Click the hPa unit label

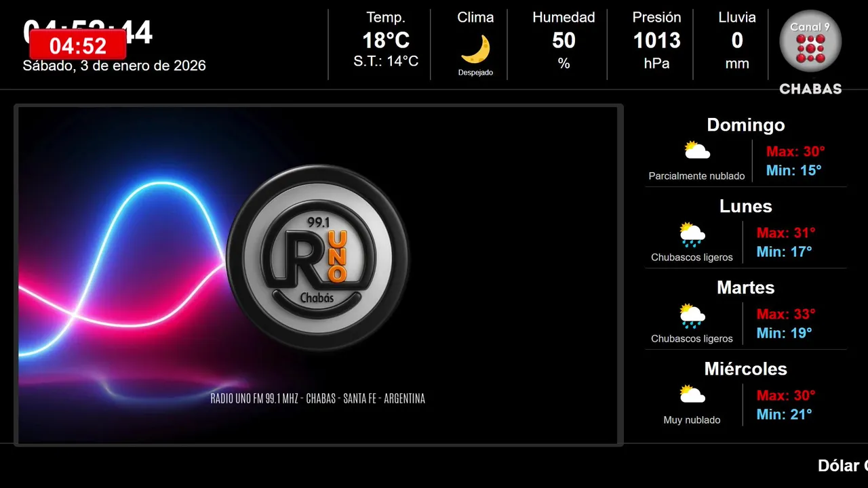click(x=656, y=64)
